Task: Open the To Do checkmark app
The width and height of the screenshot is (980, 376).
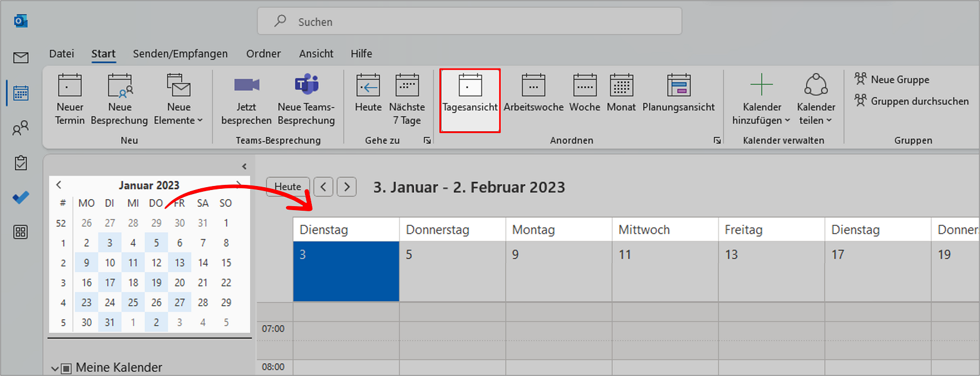Action: [21, 198]
